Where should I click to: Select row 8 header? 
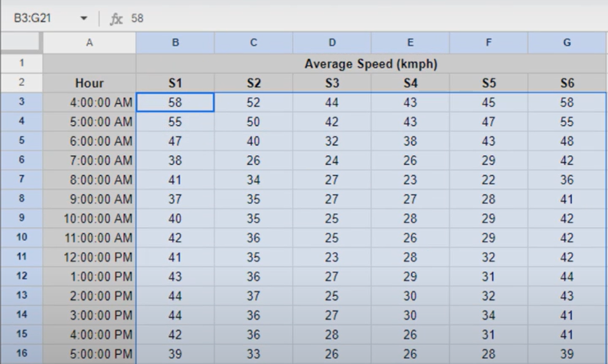21,199
